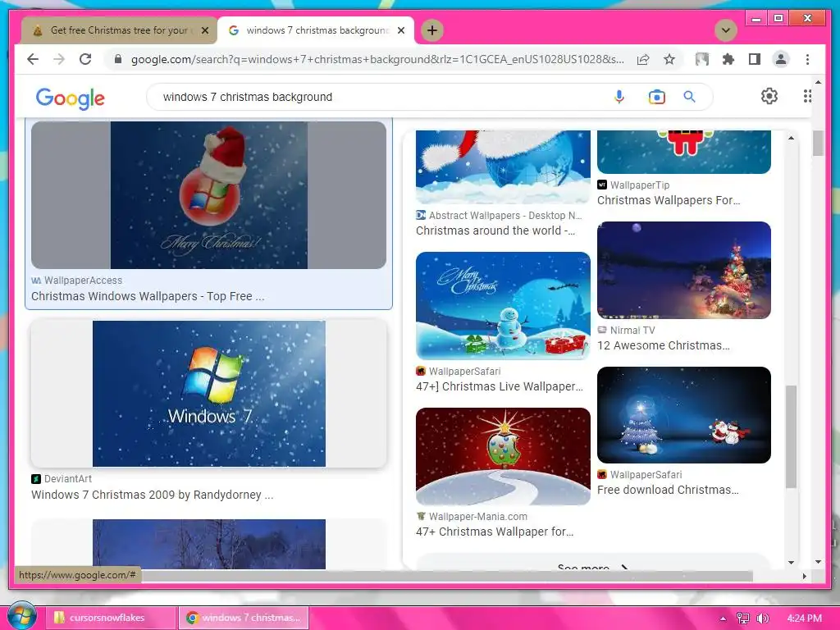Click the side panel scroll-down arrow
This screenshot has height=630, width=840.
(792, 563)
